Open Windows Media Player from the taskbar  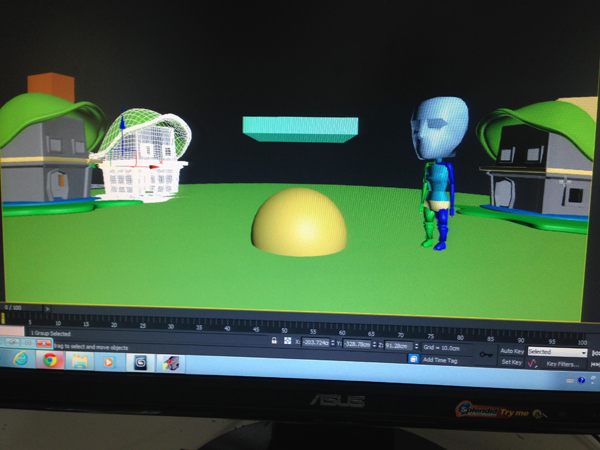tap(108, 362)
